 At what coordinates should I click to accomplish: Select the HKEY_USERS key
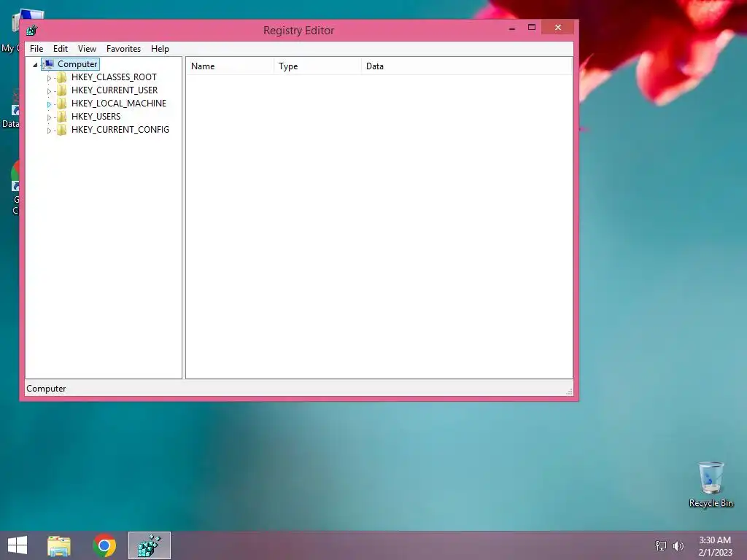pyautogui.click(x=96, y=116)
